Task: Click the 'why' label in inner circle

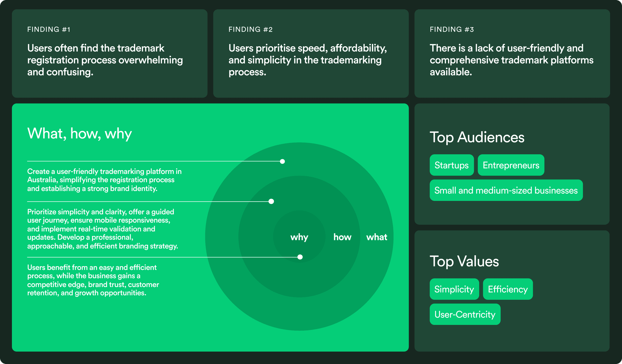Action: pyautogui.click(x=299, y=237)
